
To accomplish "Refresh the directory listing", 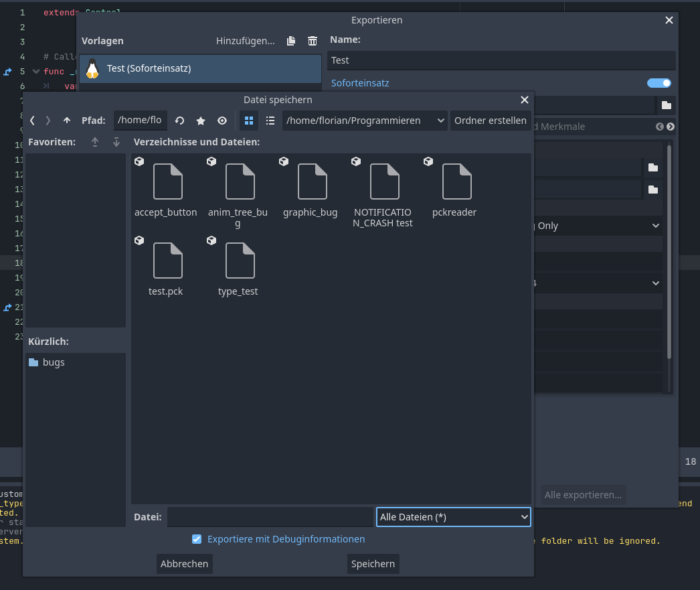I will tap(179, 121).
